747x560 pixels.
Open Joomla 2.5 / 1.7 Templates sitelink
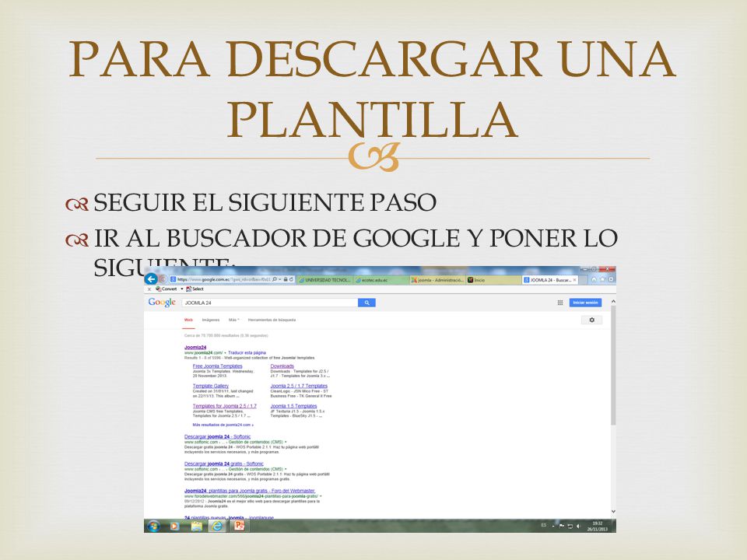tap(299, 386)
